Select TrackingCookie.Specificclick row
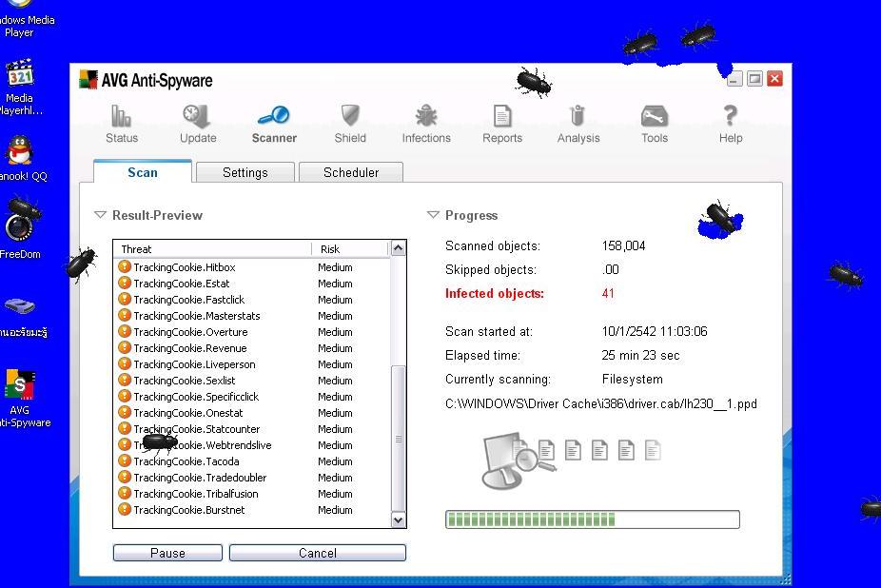881x588 pixels. coord(252,397)
